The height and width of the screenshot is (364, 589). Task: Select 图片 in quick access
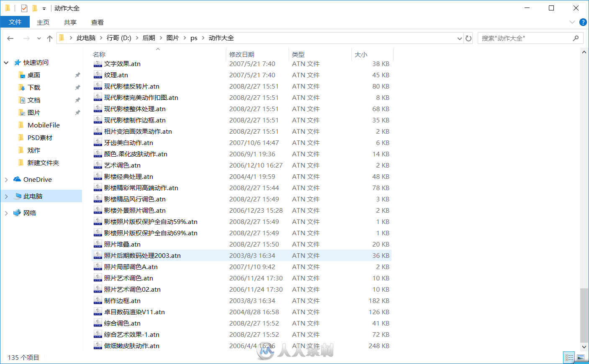(x=34, y=113)
